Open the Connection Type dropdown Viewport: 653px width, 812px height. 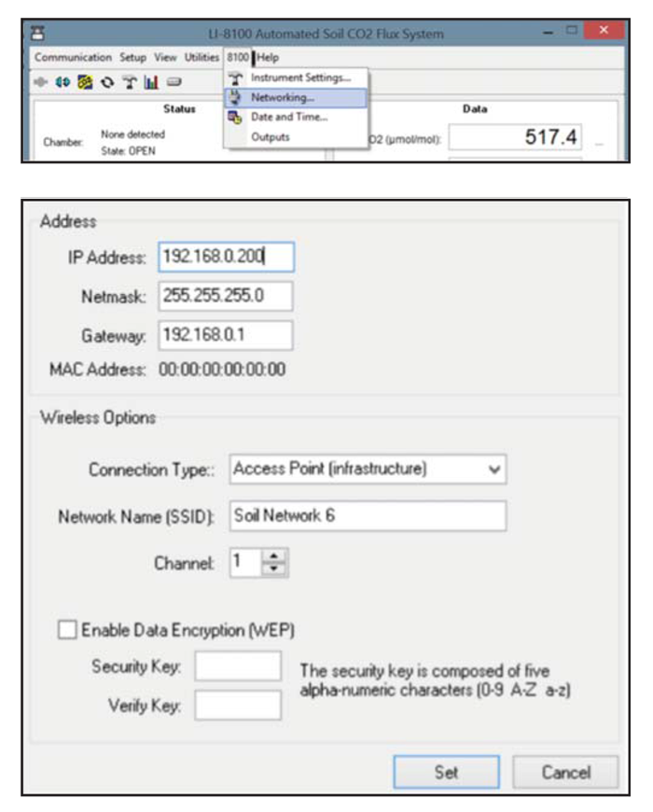pyautogui.click(x=493, y=469)
